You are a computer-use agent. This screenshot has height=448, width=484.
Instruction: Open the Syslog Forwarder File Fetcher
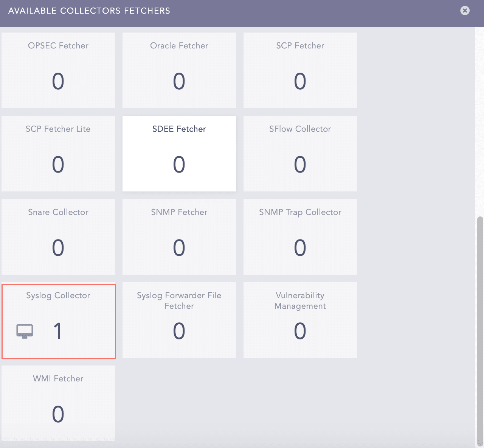tap(179, 320)
